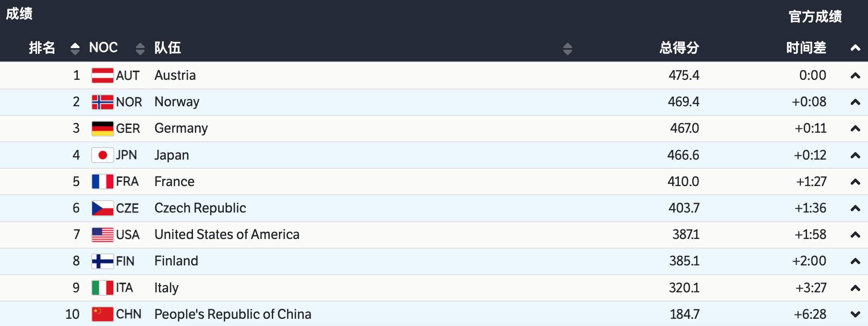Click the Czech Republic flag icon
Screen dimensions: 868x326
[102, 208]
